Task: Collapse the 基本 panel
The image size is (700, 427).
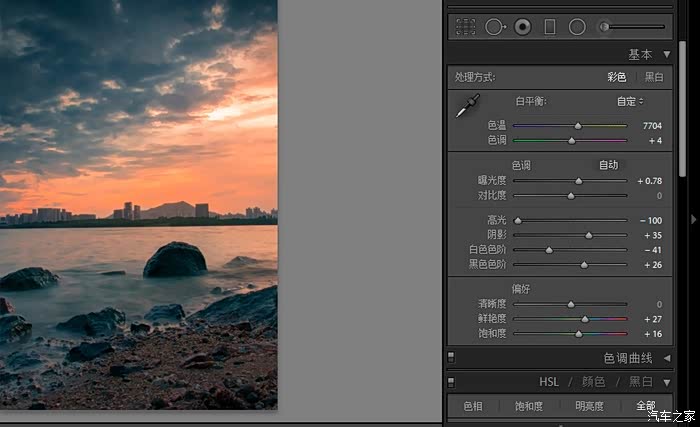Action: [666, 54]
